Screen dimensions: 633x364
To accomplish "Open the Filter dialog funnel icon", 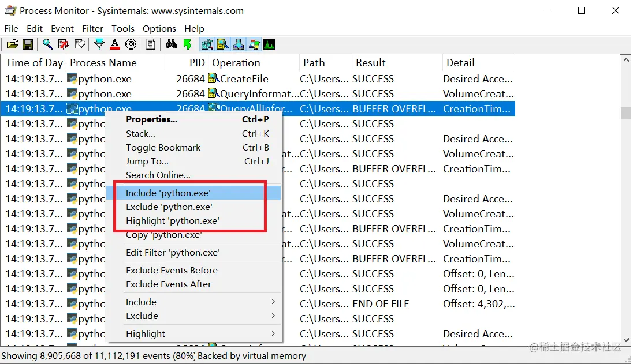I will pos(99,44).
